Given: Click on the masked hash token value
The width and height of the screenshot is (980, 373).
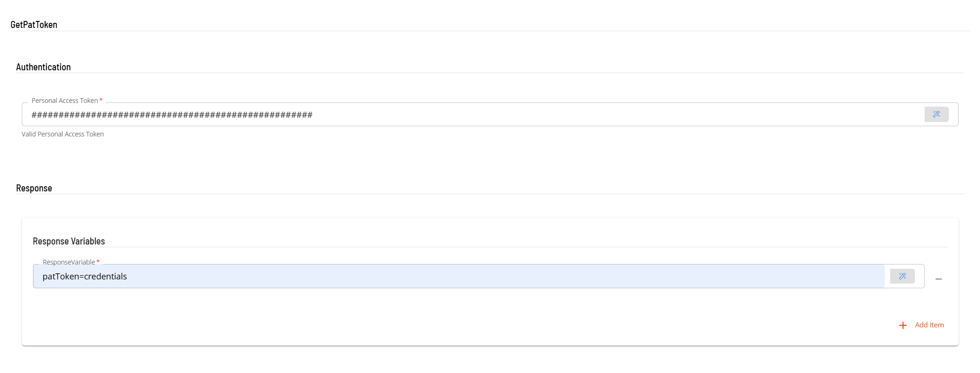Looking at the screenshot, I should pos(172,115).
